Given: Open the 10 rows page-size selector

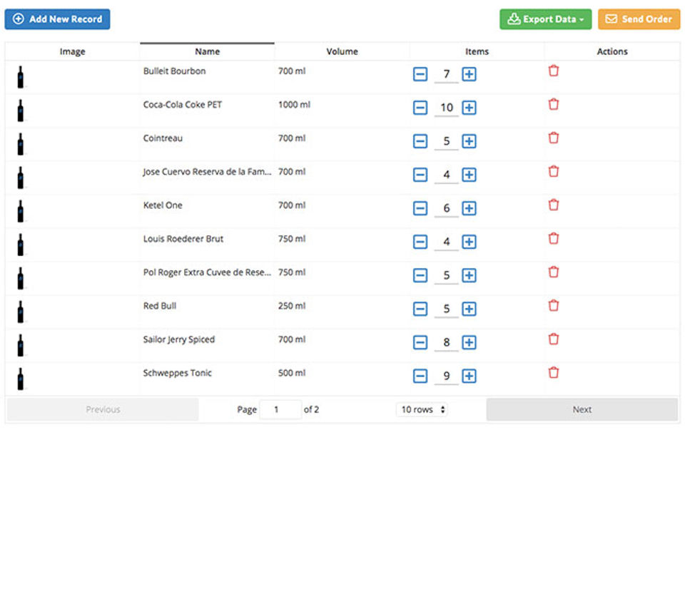Looking at the screenshot, I should [x=422, y=409].
